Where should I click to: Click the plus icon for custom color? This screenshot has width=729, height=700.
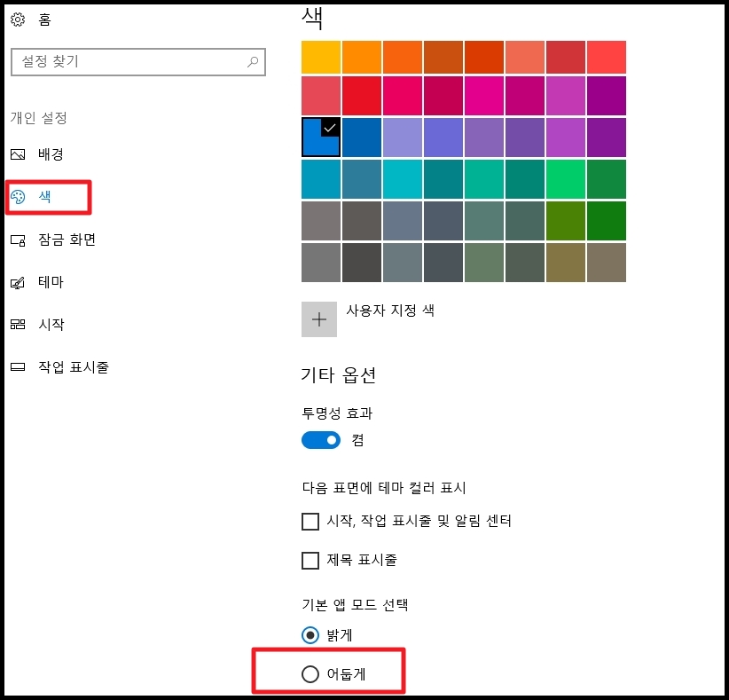(319, 319)
